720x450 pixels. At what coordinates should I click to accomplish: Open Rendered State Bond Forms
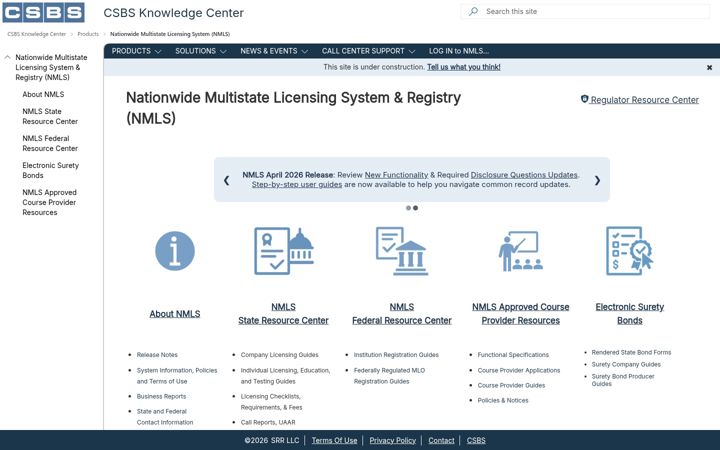click(x=631, y=352)
